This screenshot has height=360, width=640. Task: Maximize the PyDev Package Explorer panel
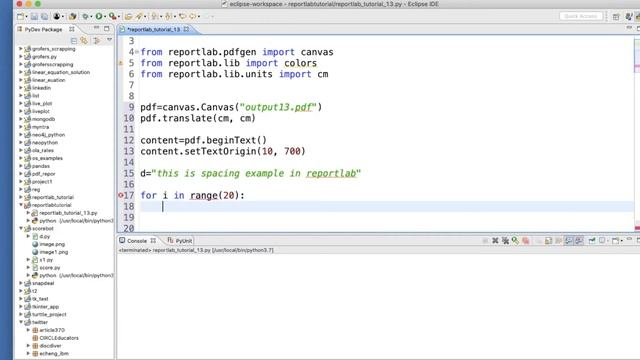[107, 29]
